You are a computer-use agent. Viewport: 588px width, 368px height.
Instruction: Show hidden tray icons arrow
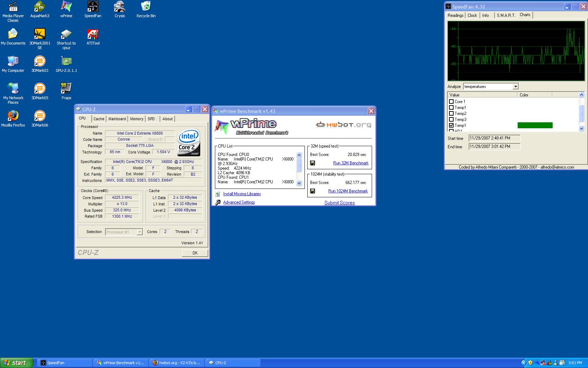pyautogui.click(x=524, y=363)
